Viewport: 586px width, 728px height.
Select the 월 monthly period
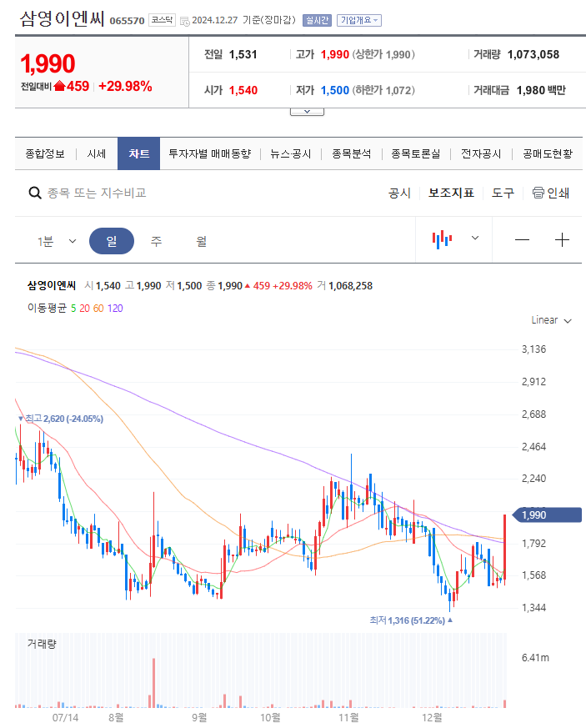pos(201,241)
